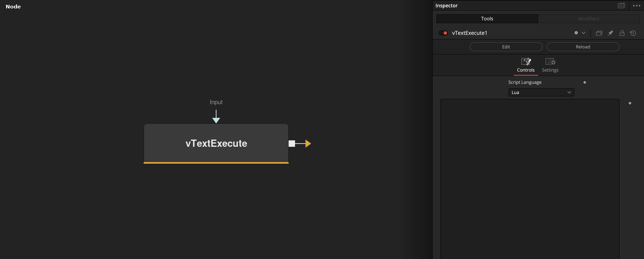The height and width of the screenshot is (259, 644).
Task: Toggle the vTextExecute1 enable switch
Action: 443,33
